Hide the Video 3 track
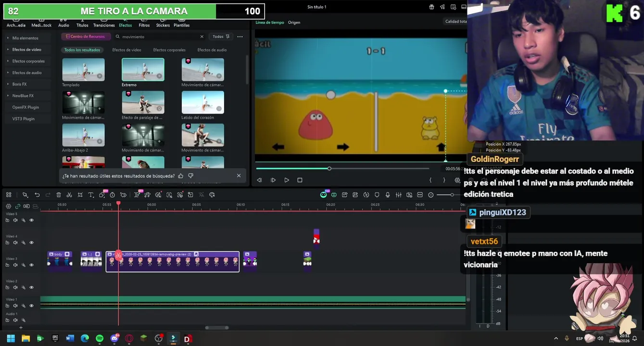 (x=32, y=265)
